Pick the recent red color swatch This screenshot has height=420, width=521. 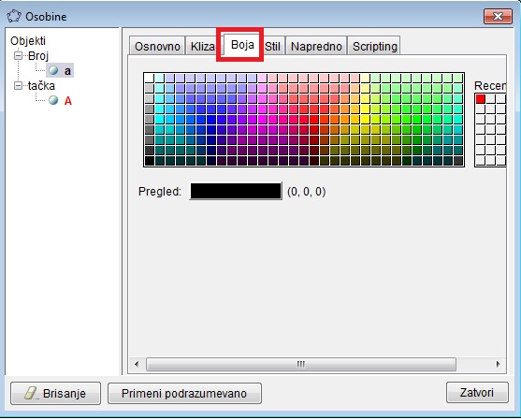pos(480,99)
